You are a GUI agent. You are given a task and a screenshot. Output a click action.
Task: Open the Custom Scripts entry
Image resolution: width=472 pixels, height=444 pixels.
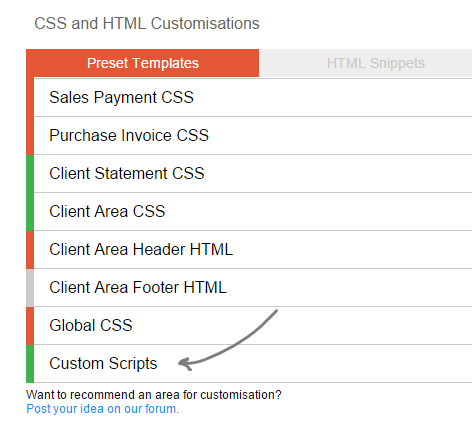coord(253,364)
